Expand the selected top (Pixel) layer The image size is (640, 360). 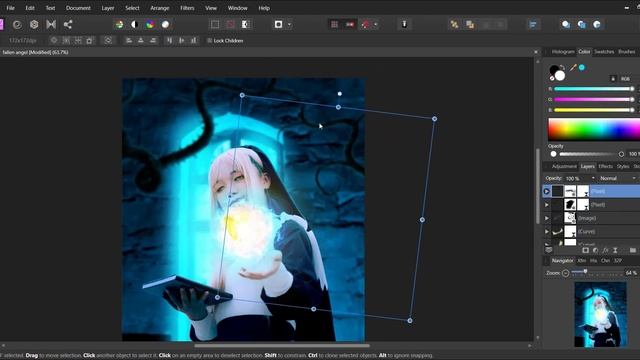[x=547, y=191]
